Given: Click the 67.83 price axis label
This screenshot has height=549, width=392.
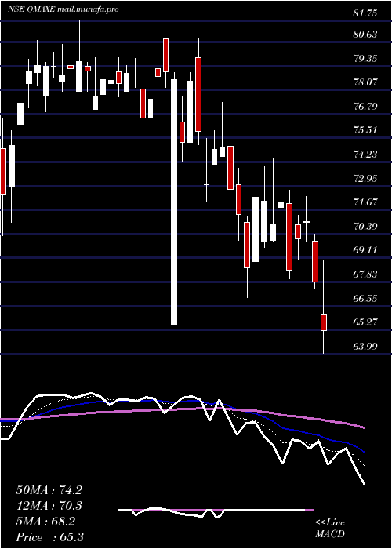Looking at the screenshot, I should coord(365,274).
